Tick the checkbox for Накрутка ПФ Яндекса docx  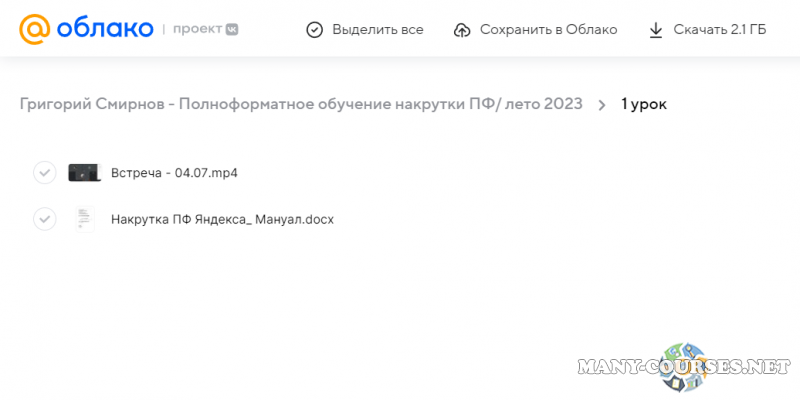tap(44, 219)
